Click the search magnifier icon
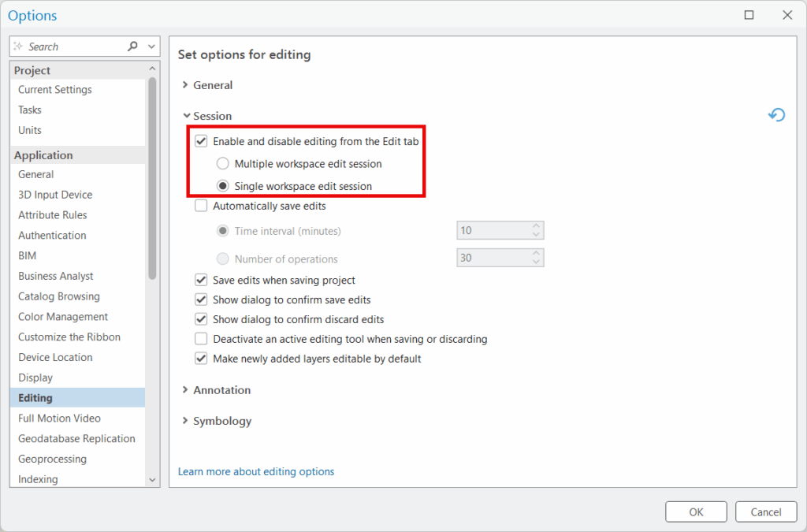Viewport: 807px width, 532px height. (x=132, y=47)
